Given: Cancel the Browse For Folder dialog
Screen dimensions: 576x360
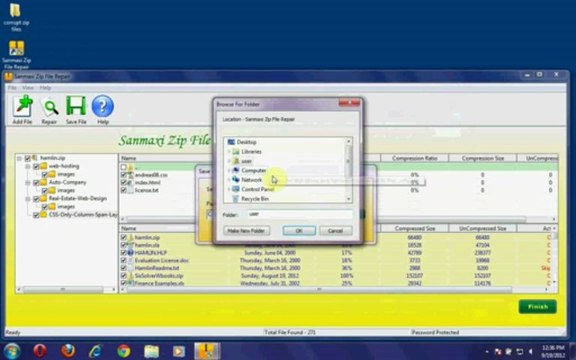Looking at the screenshot, I should point(335,231).
